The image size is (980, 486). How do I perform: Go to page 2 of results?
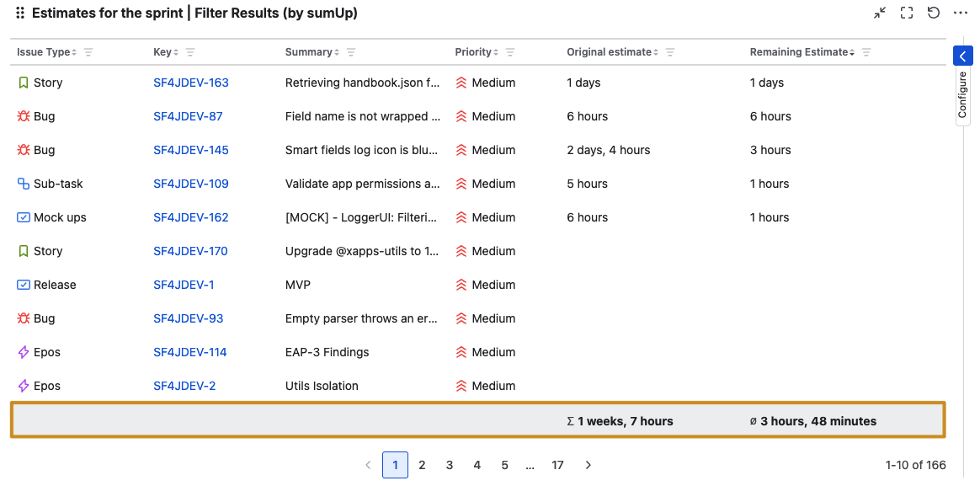pyautogui.click(x=423, y=465)
